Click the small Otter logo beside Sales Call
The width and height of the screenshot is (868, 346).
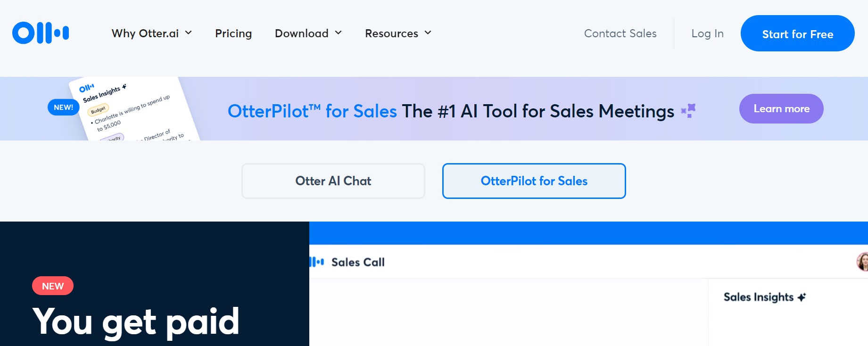(x=317, y=262)
